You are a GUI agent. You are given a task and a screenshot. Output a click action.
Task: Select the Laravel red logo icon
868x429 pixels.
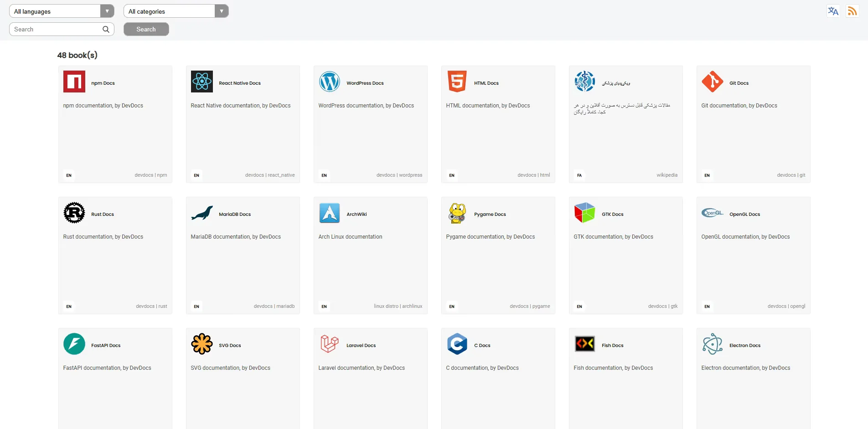coord(330,344)
